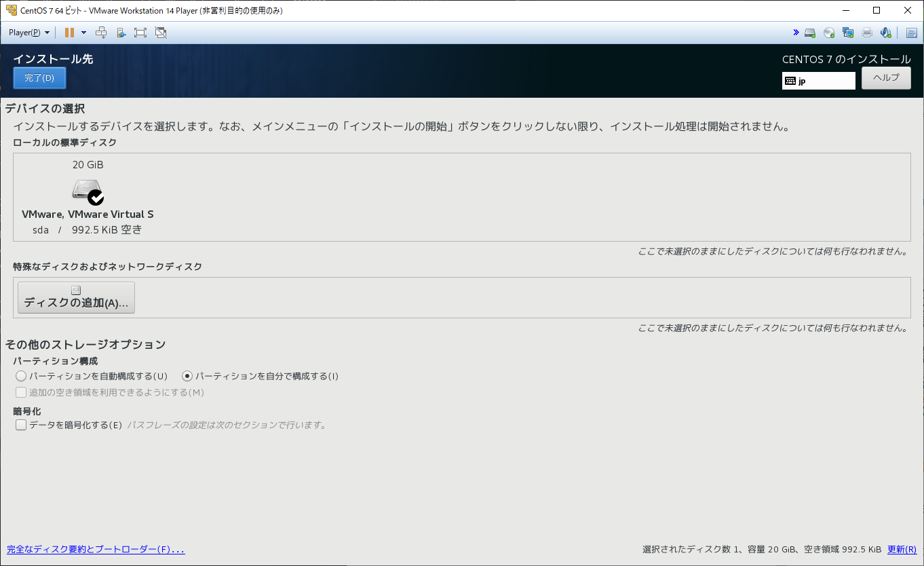Toggle Unity mode icon in VMware toolbar
This screenshot has height=566, width=924.
pos(161,33)
